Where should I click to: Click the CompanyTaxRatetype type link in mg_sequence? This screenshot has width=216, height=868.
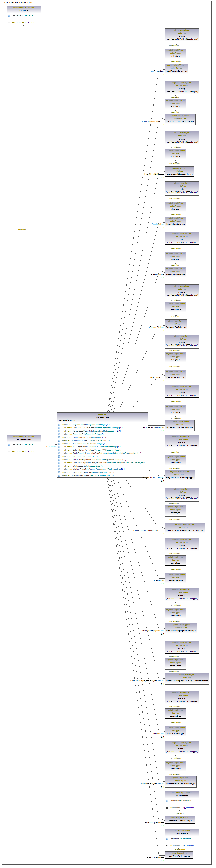(96, 440)
